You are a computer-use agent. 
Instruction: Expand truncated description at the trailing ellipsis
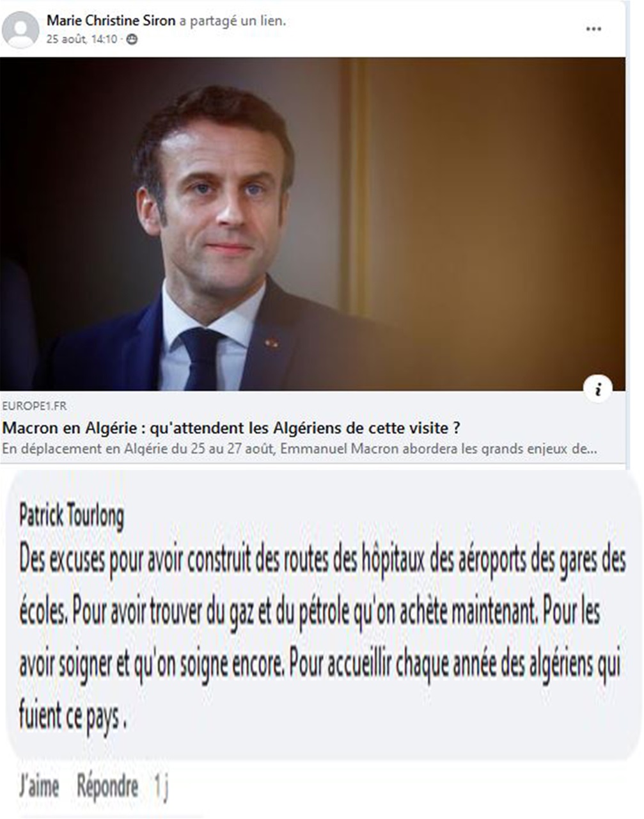click(x=593, y=449)
